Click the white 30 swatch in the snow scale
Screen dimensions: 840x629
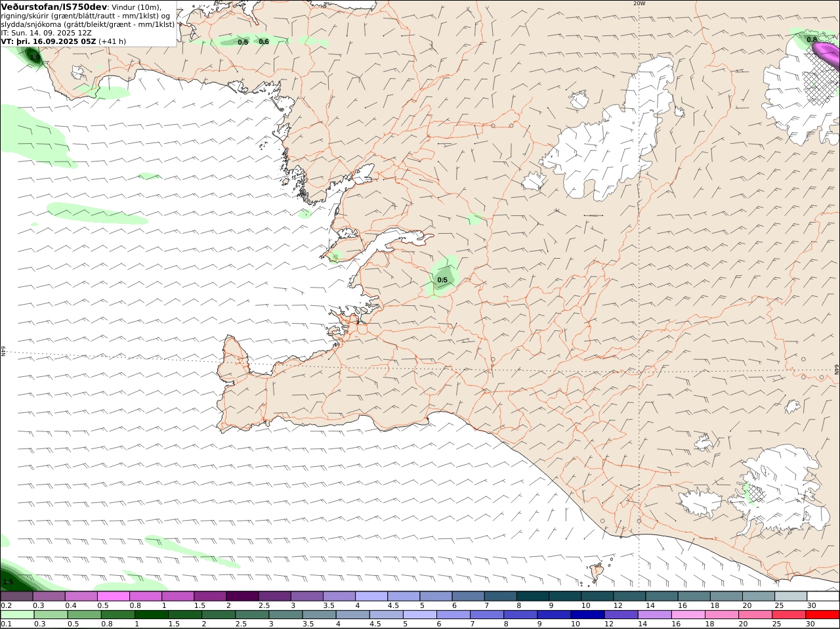tap(823, 596)
